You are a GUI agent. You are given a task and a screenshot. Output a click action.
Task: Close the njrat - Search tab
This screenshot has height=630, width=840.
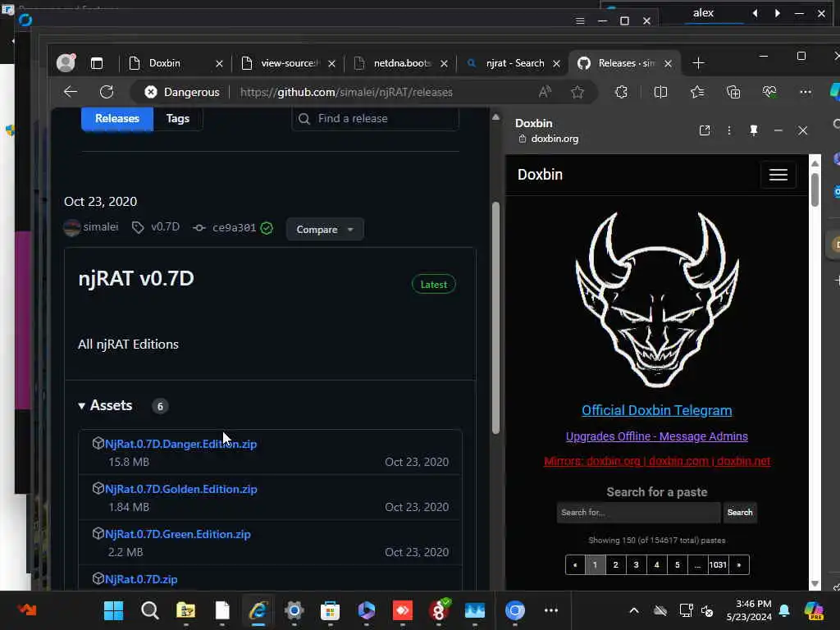click(557, 63)
